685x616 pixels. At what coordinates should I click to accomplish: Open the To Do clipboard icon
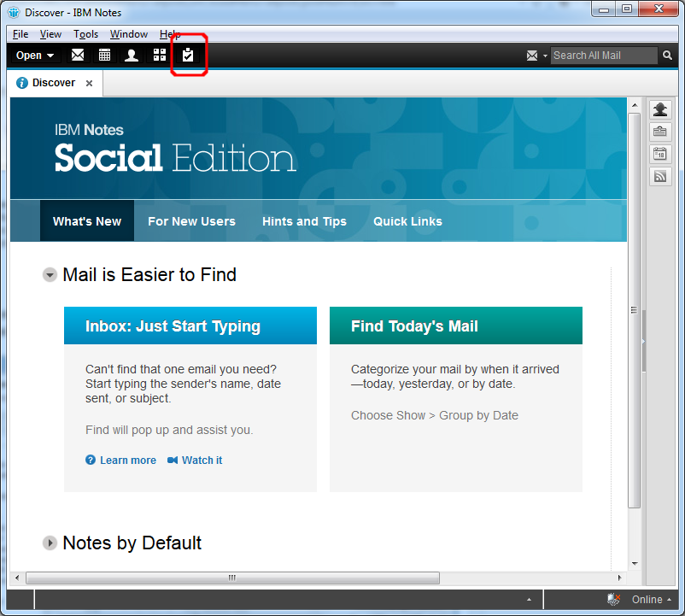click(188, 56)
